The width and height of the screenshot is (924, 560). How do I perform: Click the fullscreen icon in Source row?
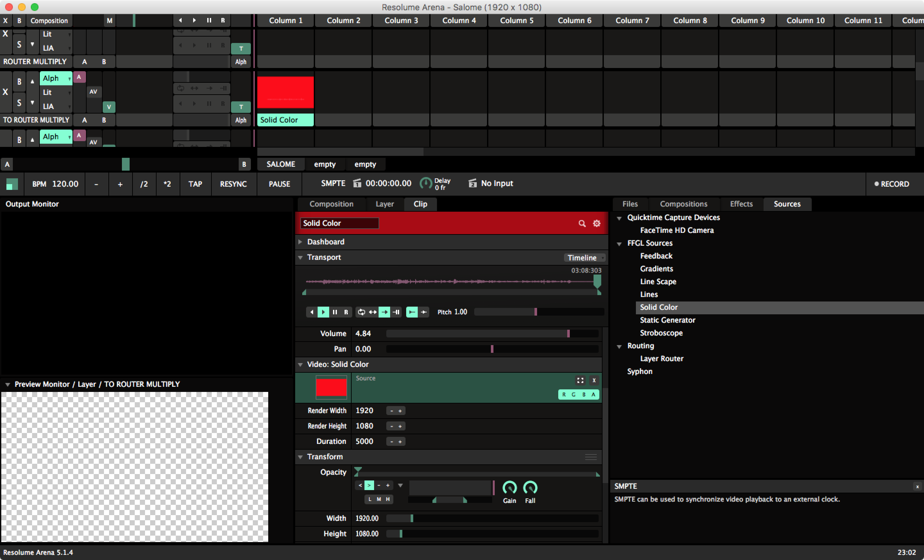580,380
